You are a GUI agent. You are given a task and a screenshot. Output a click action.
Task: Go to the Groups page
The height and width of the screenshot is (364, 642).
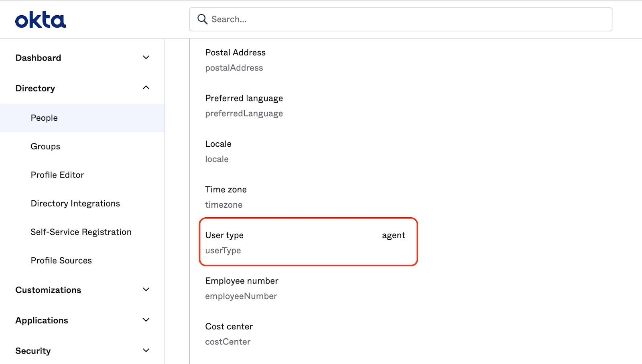(45, 146)
